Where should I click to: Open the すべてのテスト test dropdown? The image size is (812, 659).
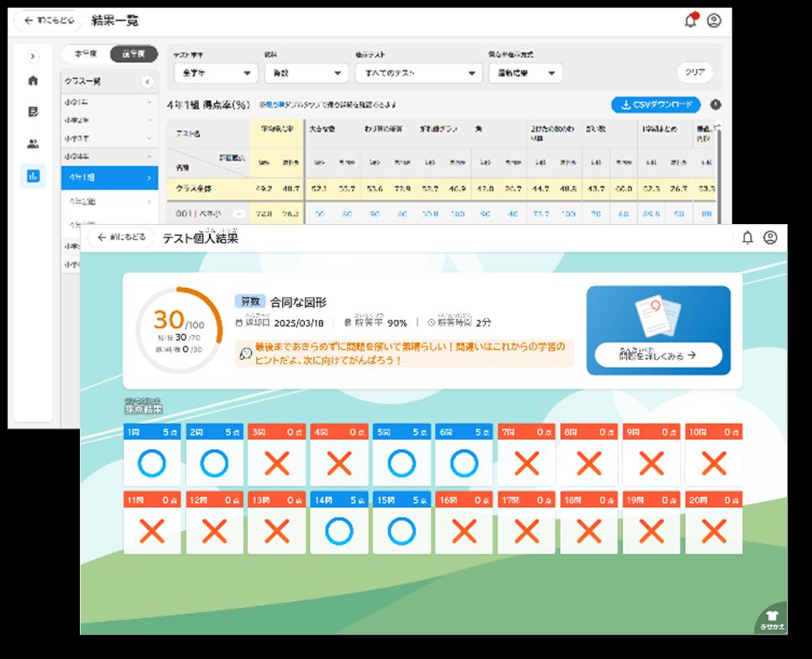[x=417, y=73]
